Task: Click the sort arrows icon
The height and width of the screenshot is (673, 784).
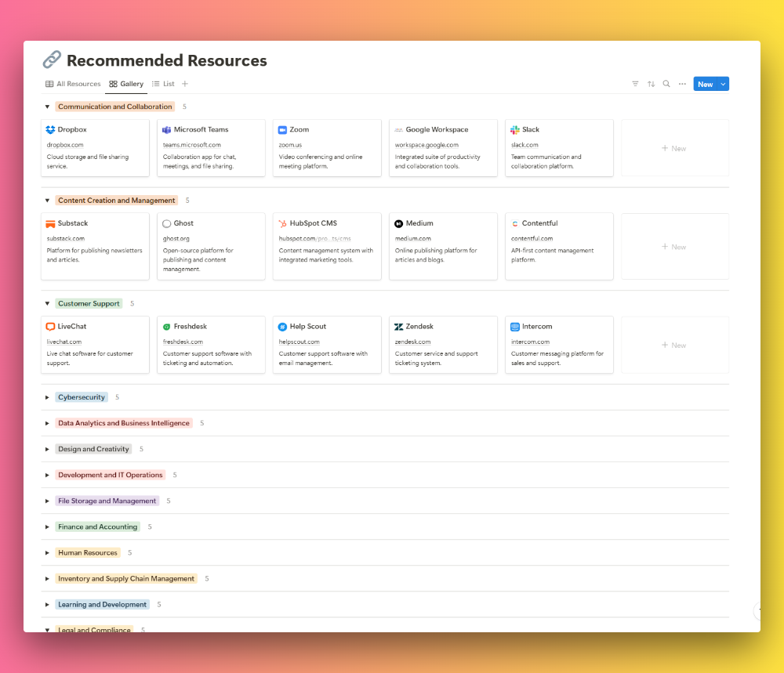Action: 651,84
